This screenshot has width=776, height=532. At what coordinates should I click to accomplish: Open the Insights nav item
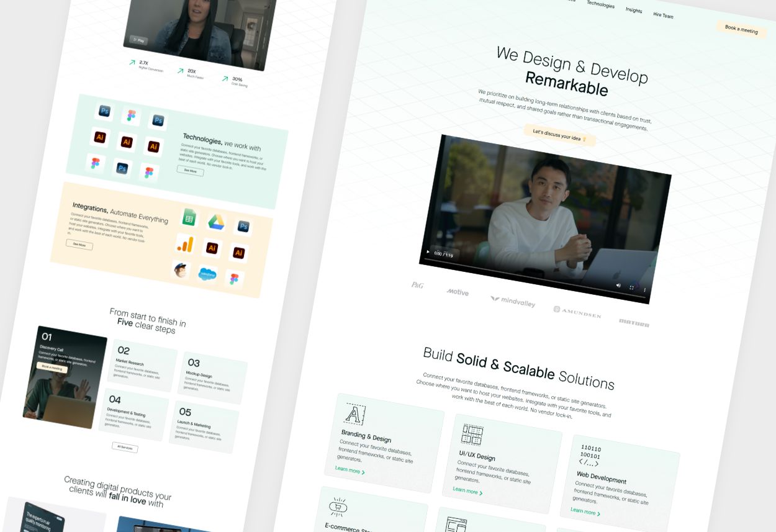point(634,10)
